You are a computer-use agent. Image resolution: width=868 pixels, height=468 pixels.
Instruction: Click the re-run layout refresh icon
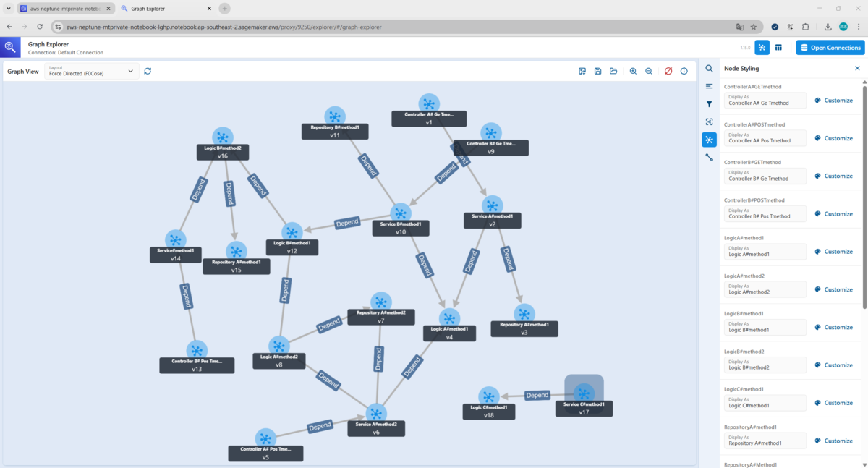(x=148, y=71)
